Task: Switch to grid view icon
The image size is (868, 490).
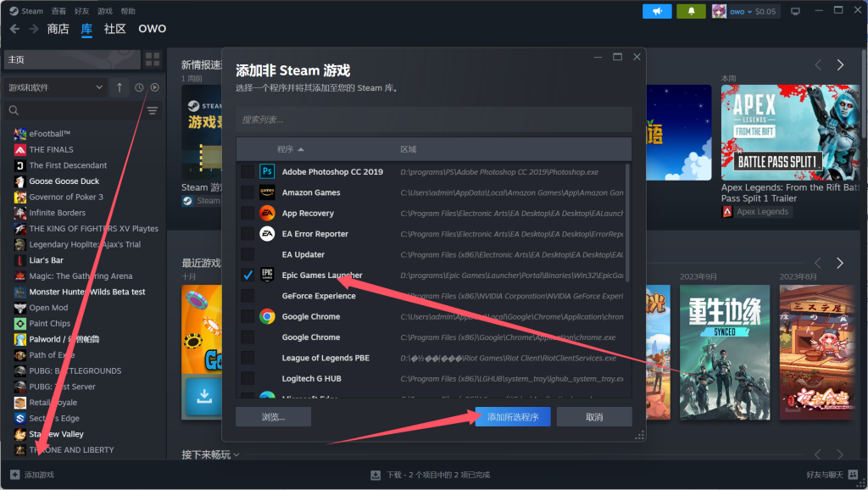Action: coord(153,59)
